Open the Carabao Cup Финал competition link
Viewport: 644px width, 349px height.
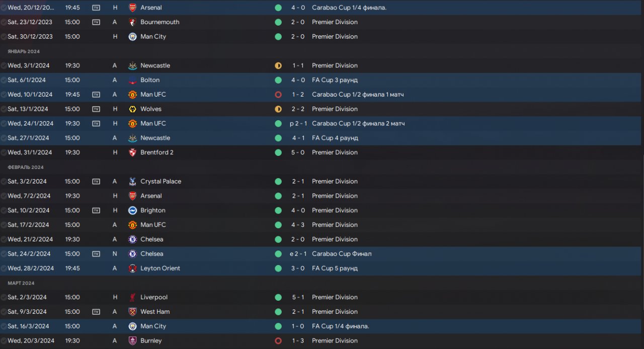pos(342,254)
